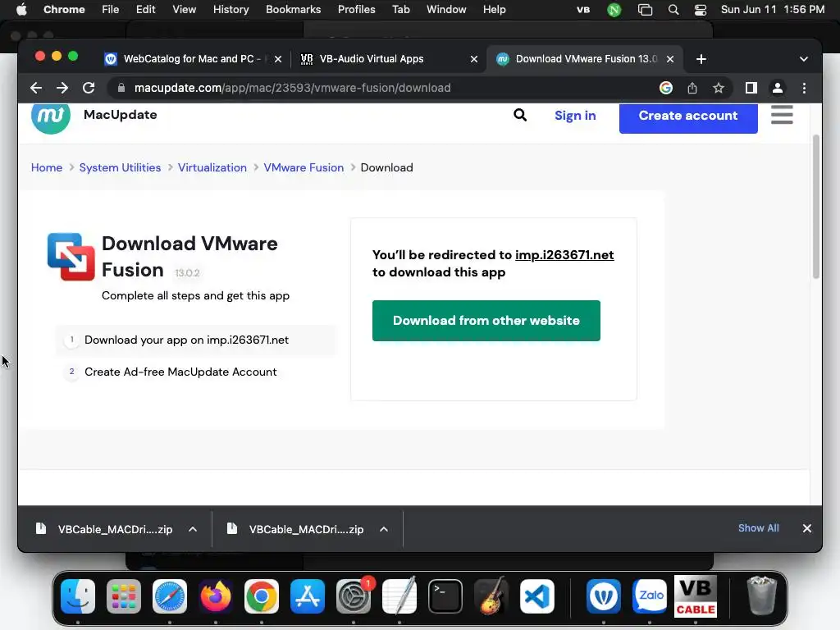
Task: Open Visual Studio Code from the Dock
Action: [x=537, y=596]
